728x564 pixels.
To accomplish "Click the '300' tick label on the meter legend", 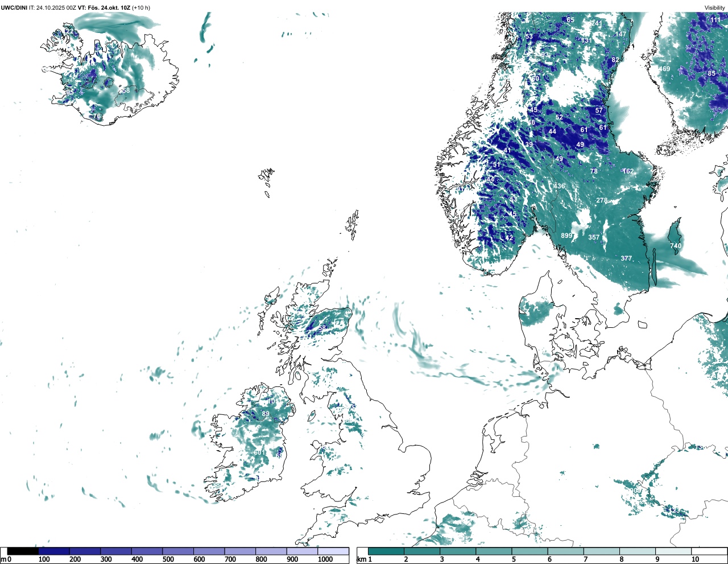I will [106, 559].
